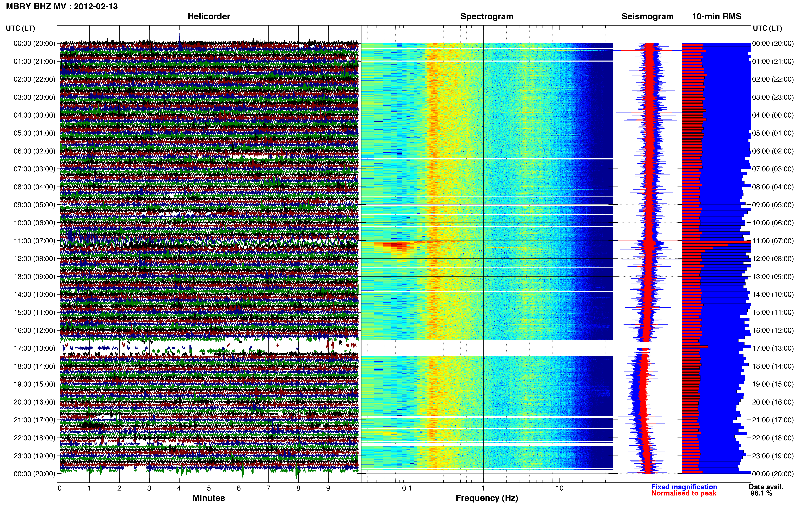Click '03:00 (23:00)' on the left time axis
This screenshot has width=812, height=508.
pyautogui.click(x=34, y=97)
